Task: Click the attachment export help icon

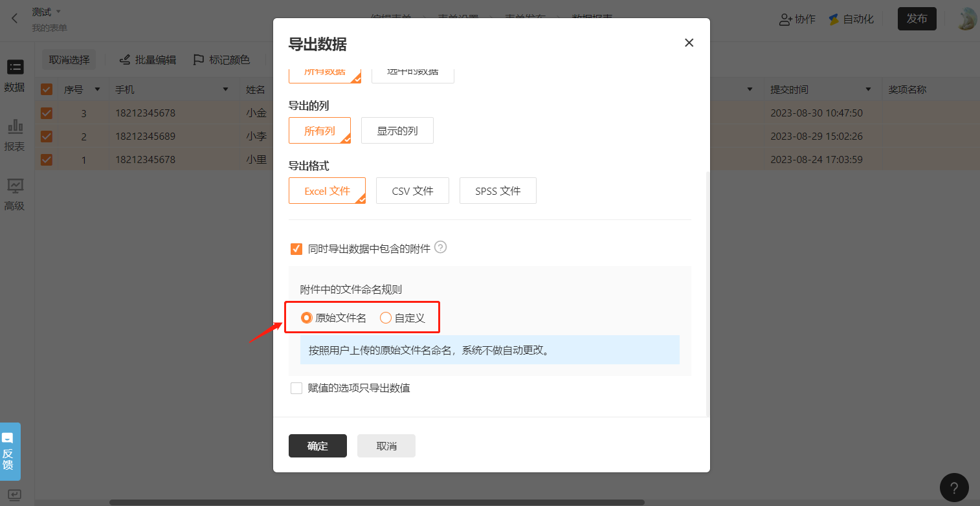Action: click(x=441, y=247)
